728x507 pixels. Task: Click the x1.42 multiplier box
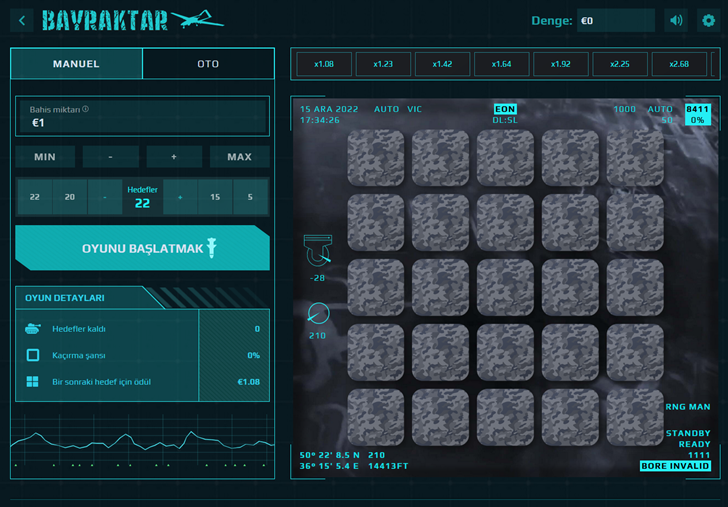[x=442, y=64]
